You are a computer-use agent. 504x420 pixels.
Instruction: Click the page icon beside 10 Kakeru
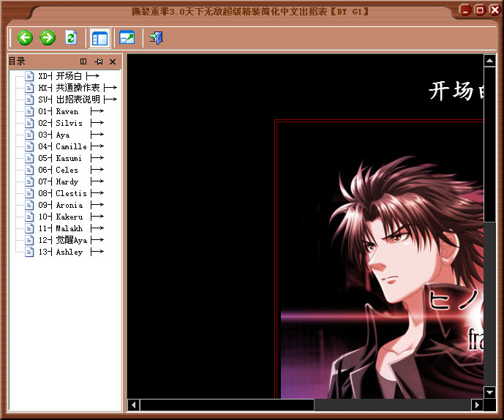click(x=29, y=217)
